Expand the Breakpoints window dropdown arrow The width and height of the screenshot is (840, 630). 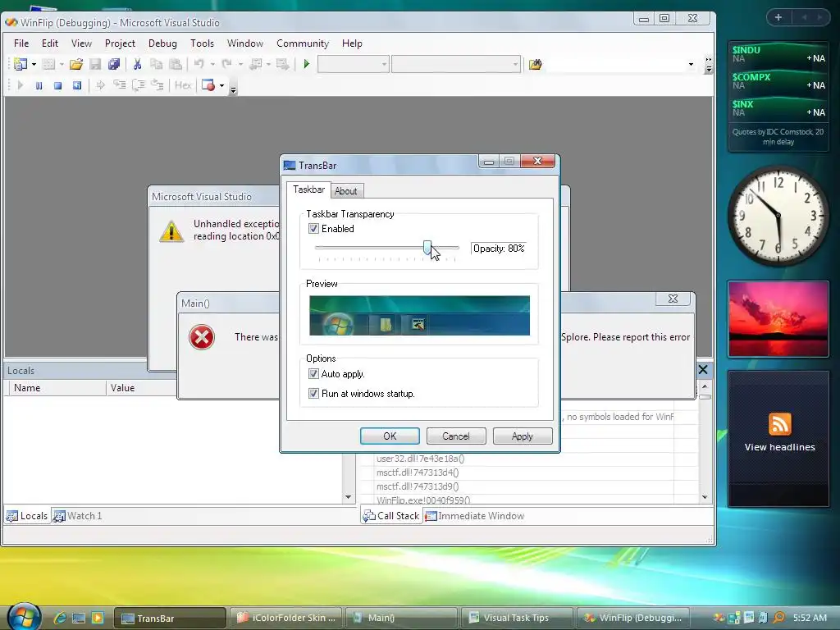pyautogui.click(x=221, y=85)
